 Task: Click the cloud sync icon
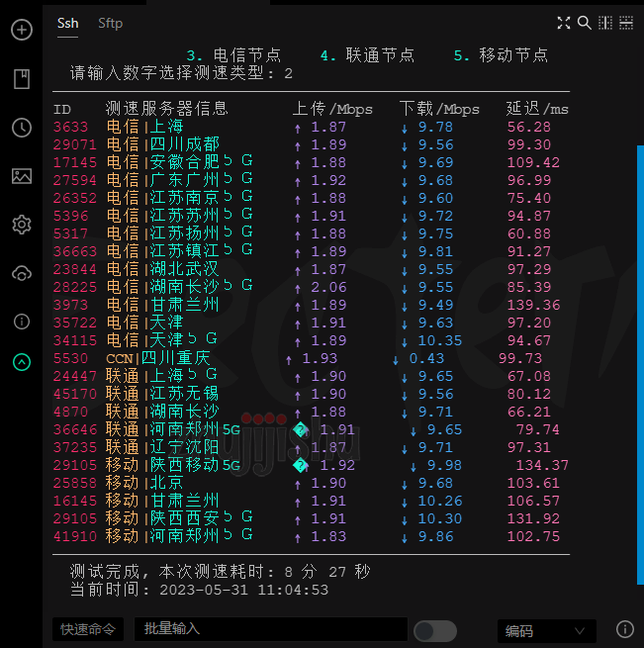tap(22, 274)
